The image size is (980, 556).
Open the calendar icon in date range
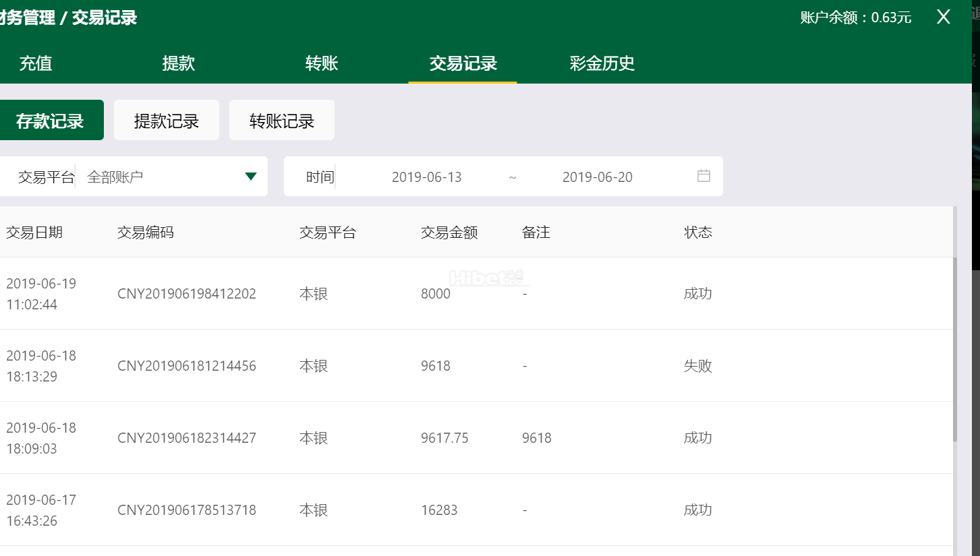[x=703, y=176]
